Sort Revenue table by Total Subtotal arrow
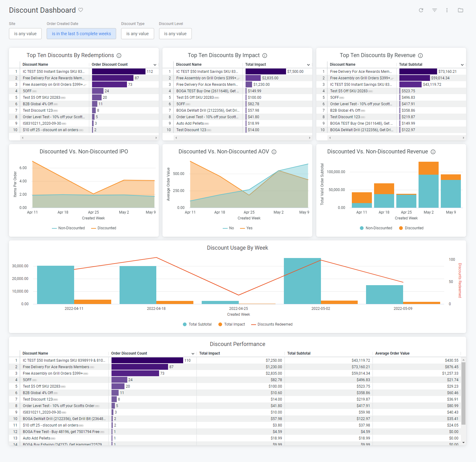The image size is (476, 462). (x=462, y=65)
